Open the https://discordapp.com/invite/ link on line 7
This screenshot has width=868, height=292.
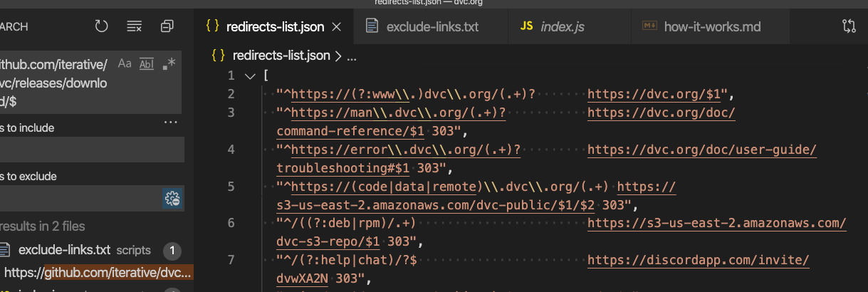(699, 261)
